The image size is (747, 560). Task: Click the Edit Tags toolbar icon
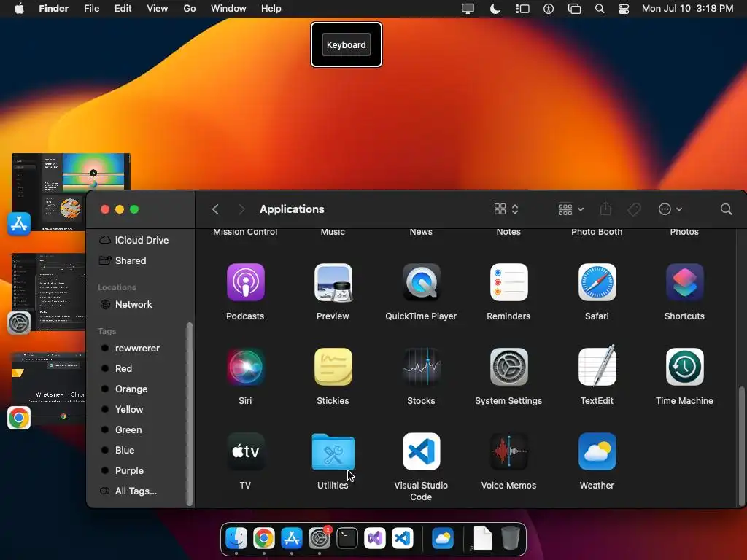[634, 209]
